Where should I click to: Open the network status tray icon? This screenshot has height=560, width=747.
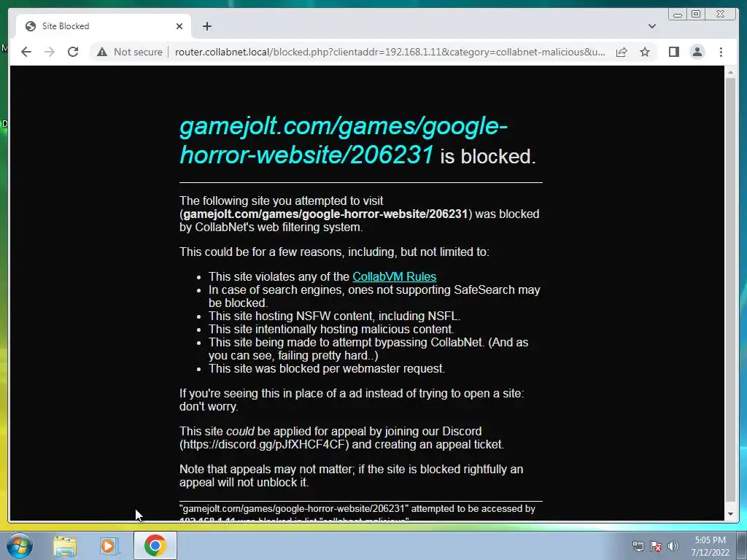pyautogui.click(x=638, y=546)
